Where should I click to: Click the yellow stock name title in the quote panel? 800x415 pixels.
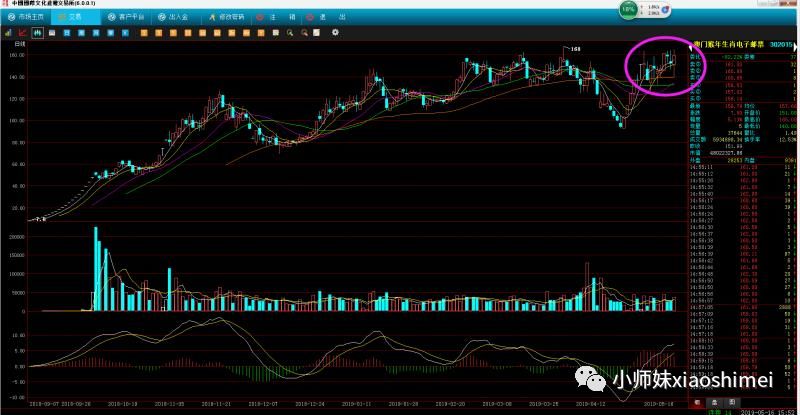(729, 45)
